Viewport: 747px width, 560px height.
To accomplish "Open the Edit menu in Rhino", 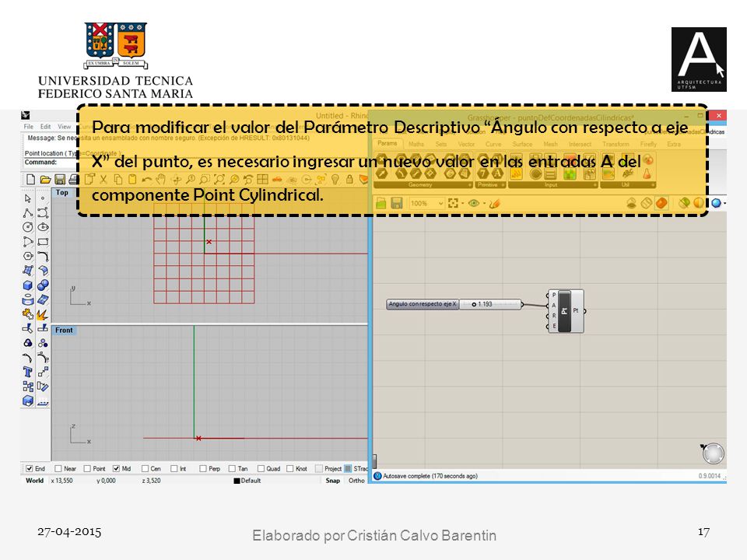I will tap(45, 127).
